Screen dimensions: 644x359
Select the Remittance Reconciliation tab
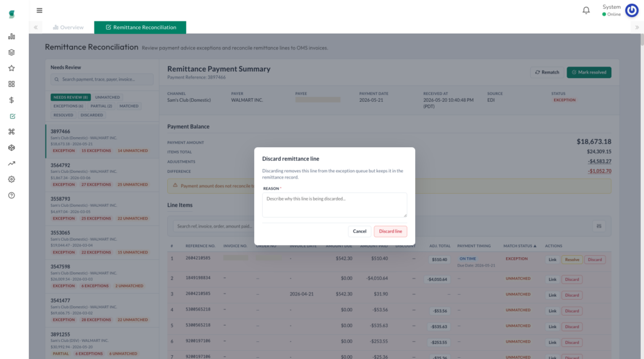[140, 27]
